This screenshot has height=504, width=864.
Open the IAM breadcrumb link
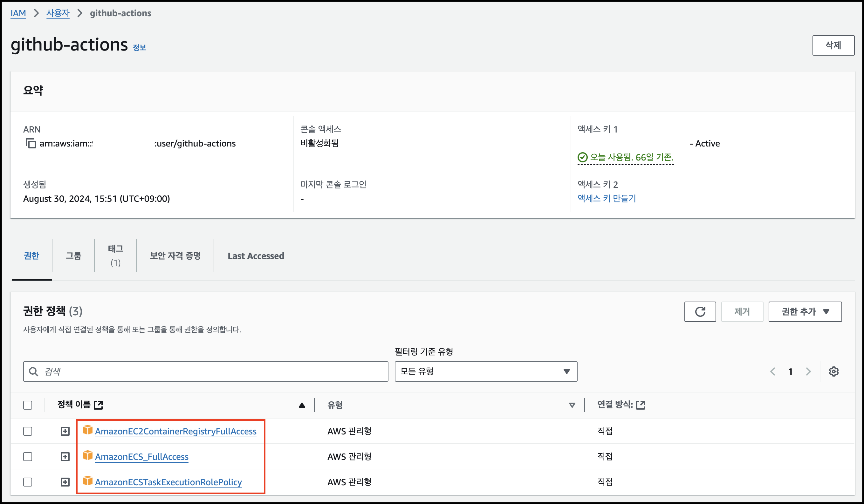(18, 13)
